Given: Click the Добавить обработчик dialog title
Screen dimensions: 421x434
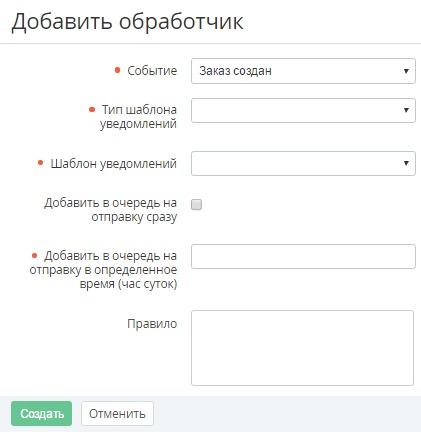Looking at the screenshot, I should 127,22.
